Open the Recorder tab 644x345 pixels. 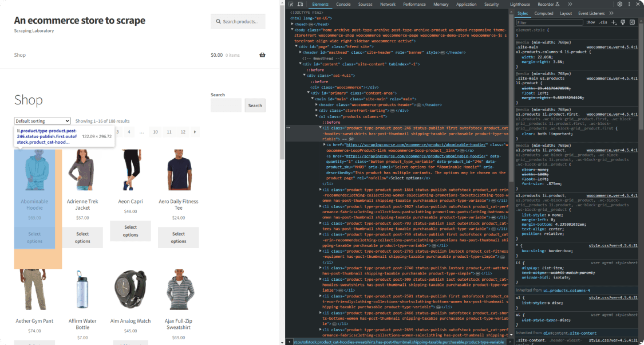coord(549,4)
